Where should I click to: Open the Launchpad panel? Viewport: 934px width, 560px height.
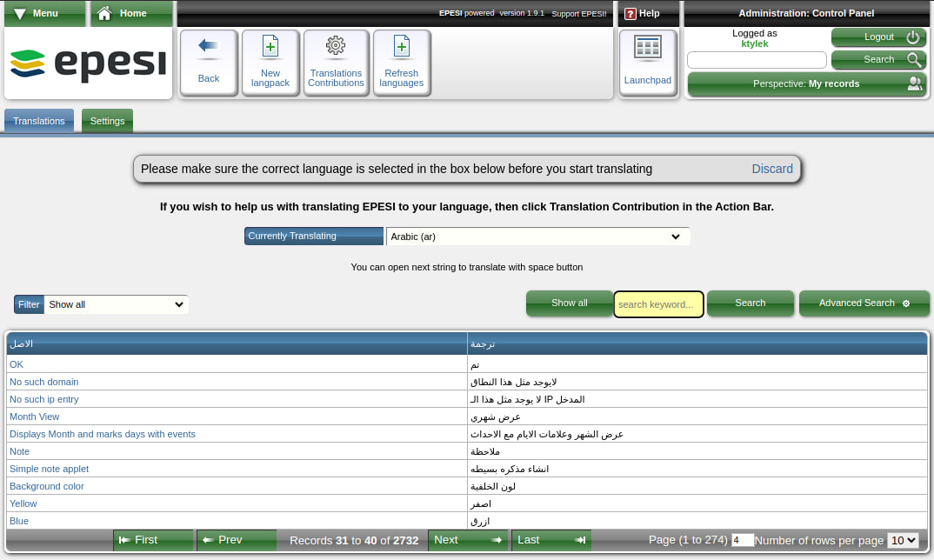647,62
